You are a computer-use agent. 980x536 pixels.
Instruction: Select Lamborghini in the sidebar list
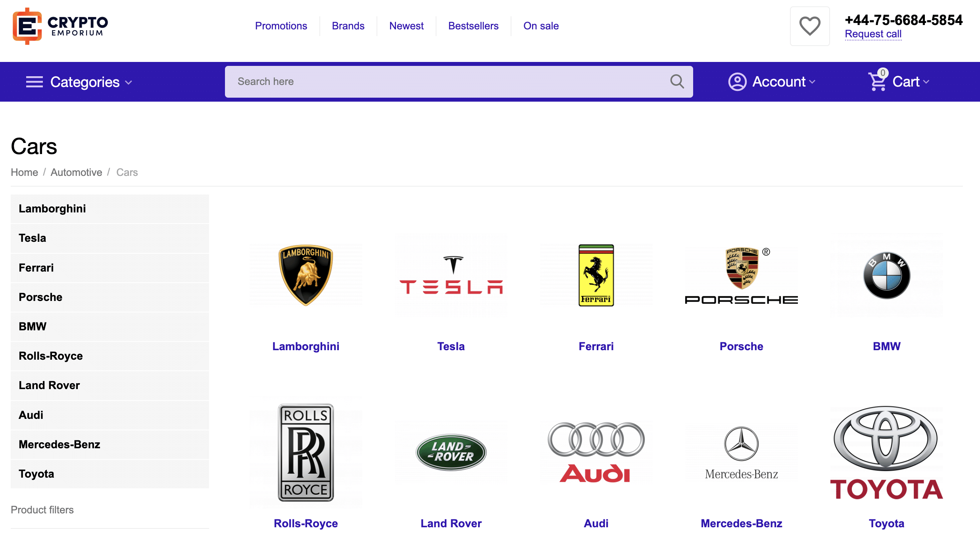pyautogui.click(x=110, y=209)
